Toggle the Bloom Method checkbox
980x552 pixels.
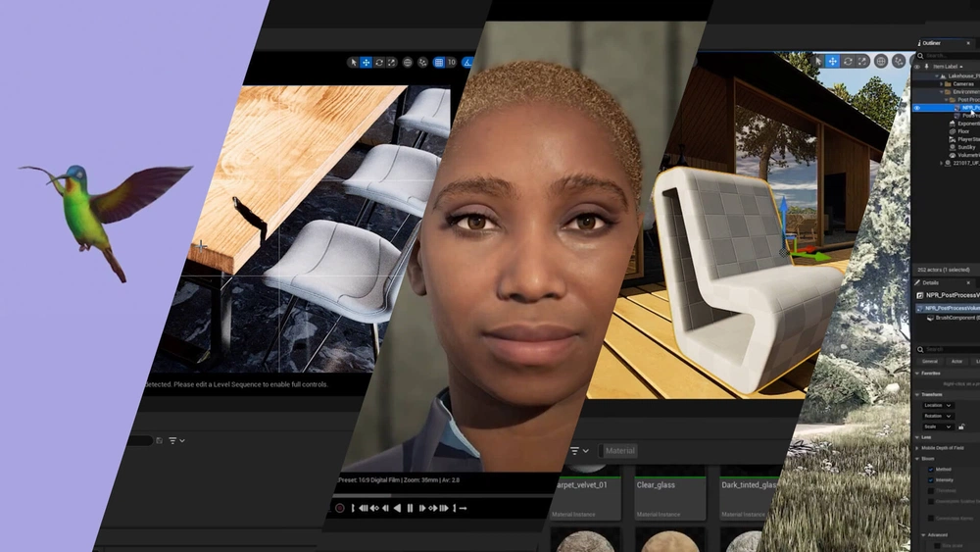[x=931, y=469]
